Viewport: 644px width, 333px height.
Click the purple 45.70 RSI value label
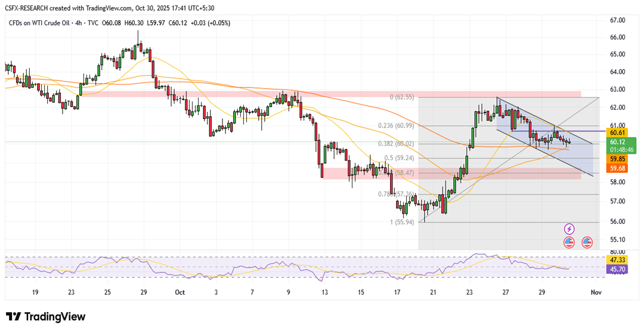pyautogui.click(x=617, y=270)
